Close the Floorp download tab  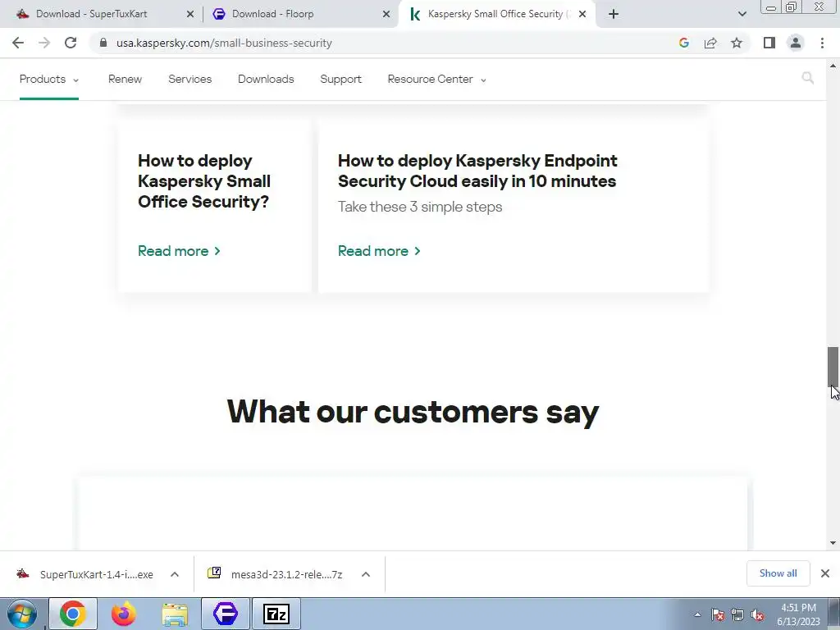[x=386, y=14]
